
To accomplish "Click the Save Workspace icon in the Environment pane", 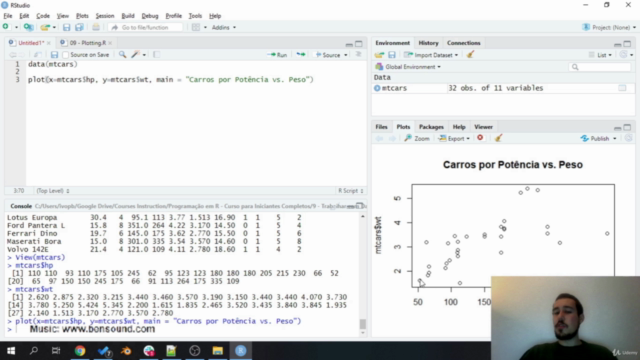I will pyautogui.click(x=392, y=55).
